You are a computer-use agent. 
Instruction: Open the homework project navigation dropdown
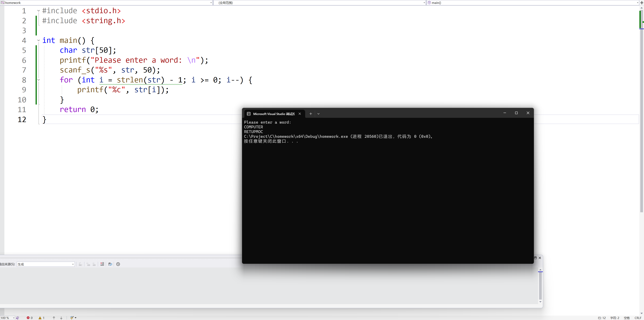click(x=211, y=3)
